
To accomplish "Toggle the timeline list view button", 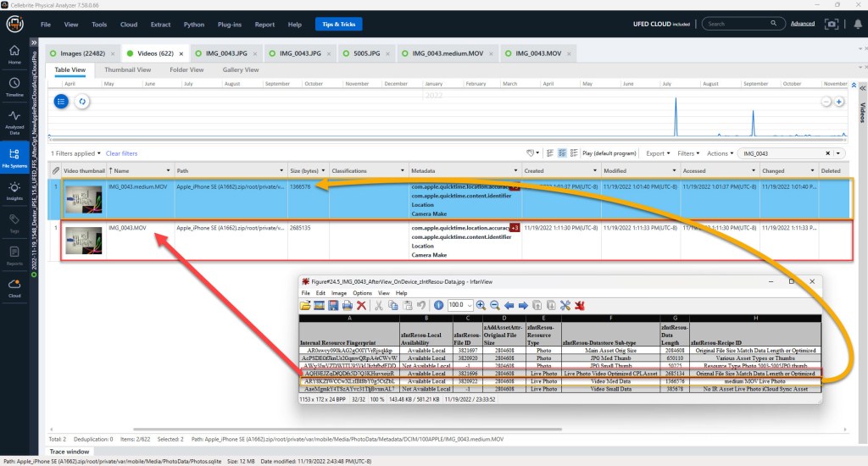I will 61,102.
